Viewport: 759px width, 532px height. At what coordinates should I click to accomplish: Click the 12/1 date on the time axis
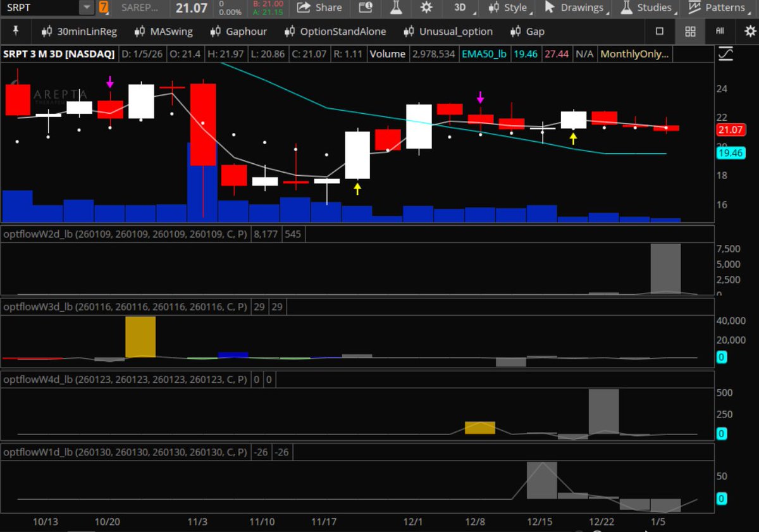[x=413, y=522]
